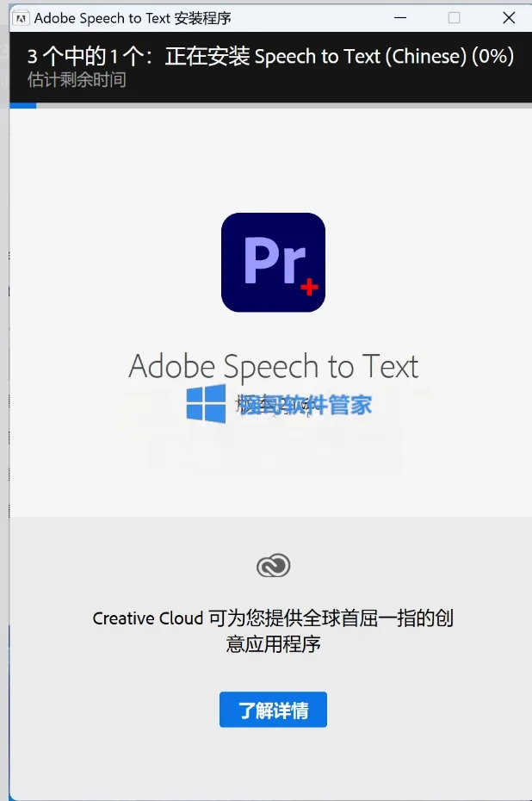The height and width of the screenshot is (801, 532).
Task: Click the installation progress bar
Action: pyautogui.click(x=270, y=106)
